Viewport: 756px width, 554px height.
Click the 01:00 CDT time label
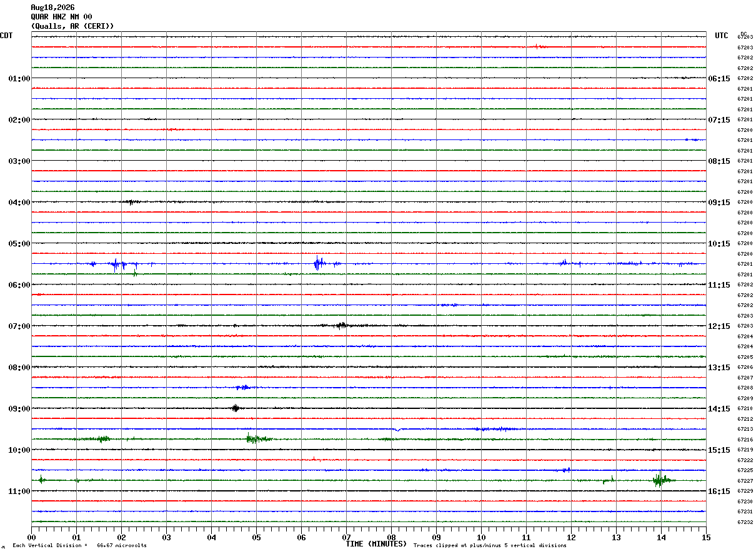(x=19, y=78)
